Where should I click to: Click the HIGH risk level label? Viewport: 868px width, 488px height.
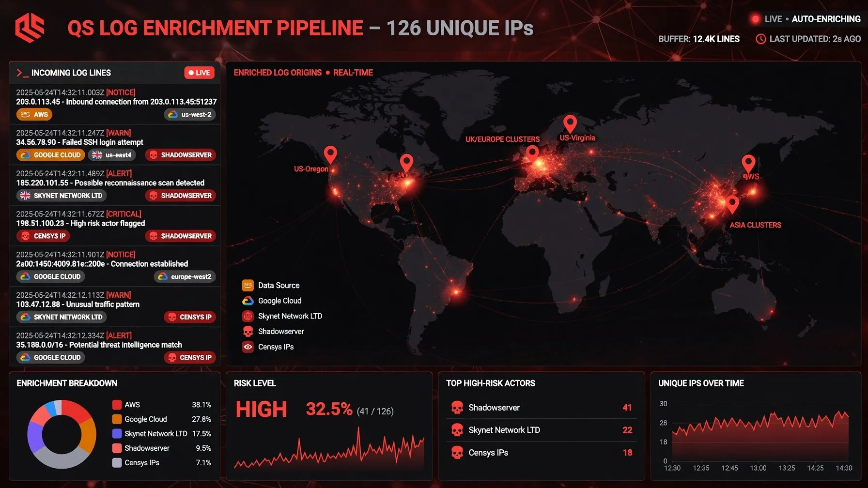262,410
